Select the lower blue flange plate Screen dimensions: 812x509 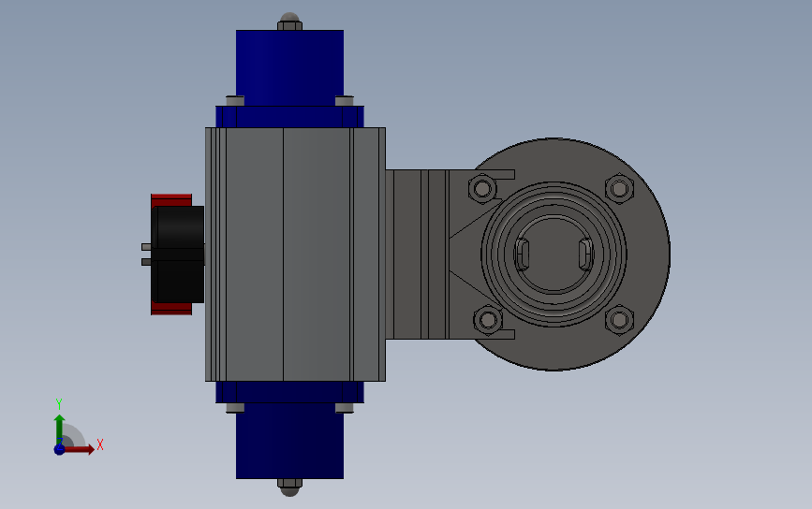click(x=289, y=392)
